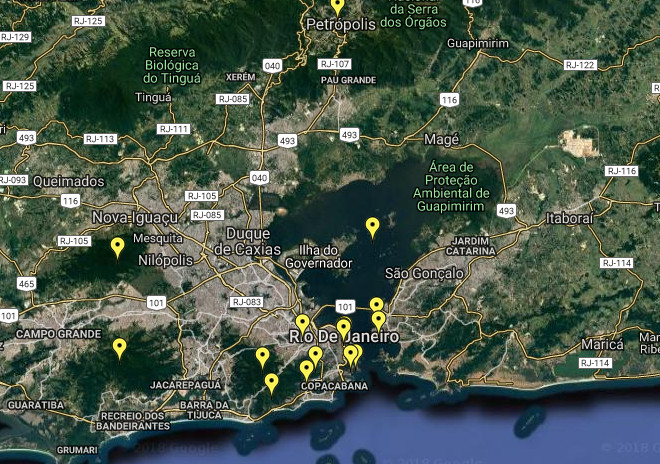The width and height of the screenshot is (660, 464).
Task: Click the Maricá town label
Action: 602,344
